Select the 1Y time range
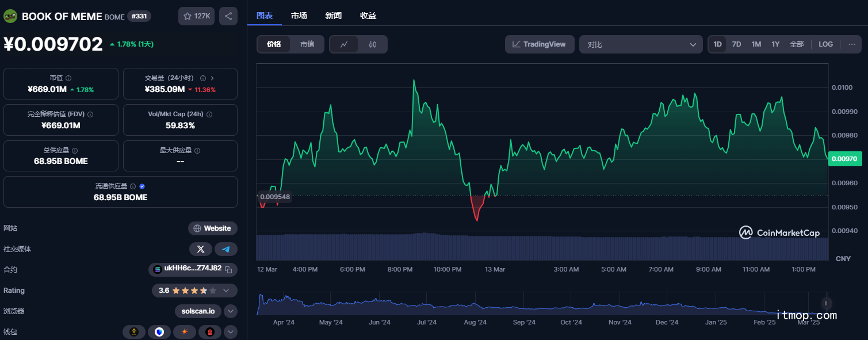This screenshot has width=868, height=340. click(775, 44)
